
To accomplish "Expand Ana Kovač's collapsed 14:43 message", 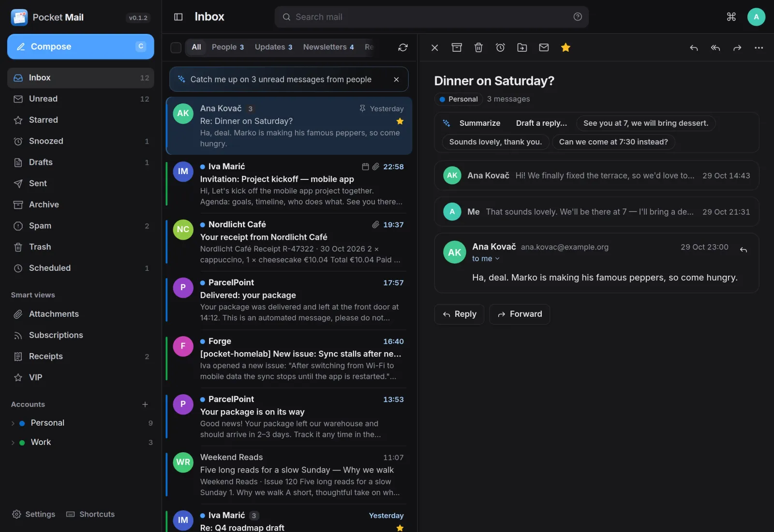I will (x=596, y=176).
